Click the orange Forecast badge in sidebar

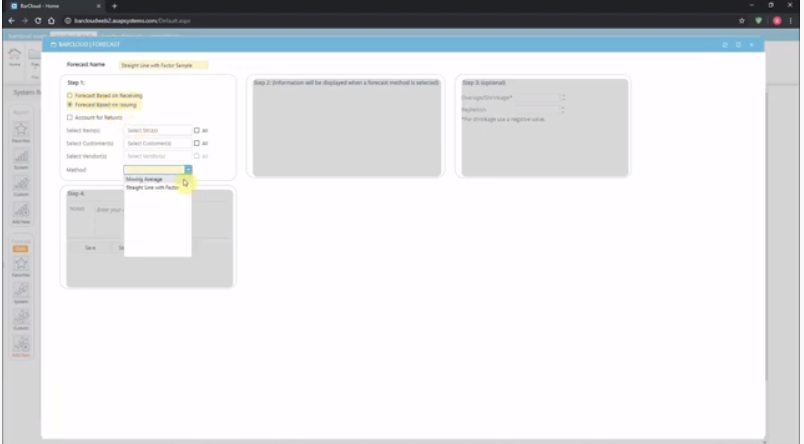(21, 249)
